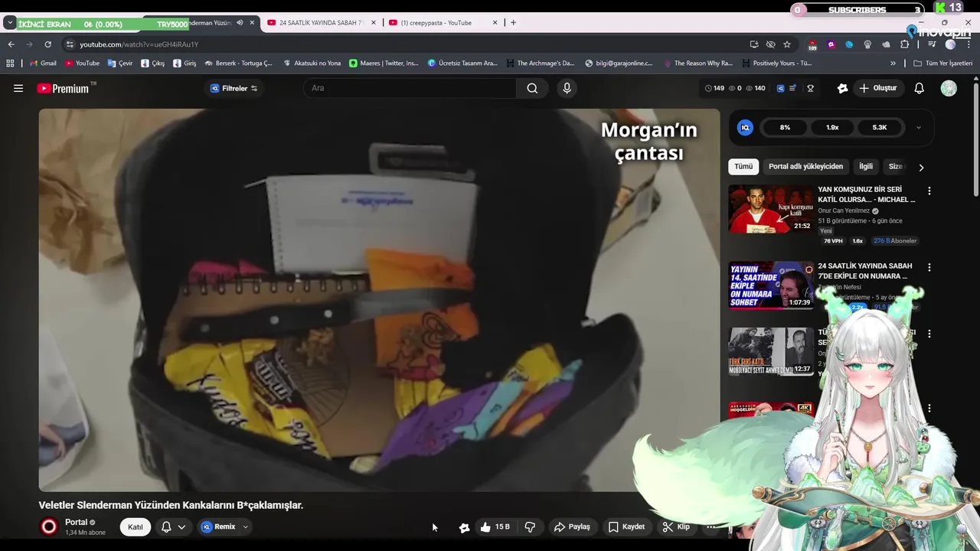980x551 pixels.
Task: Click the 8% stat pill
Action: pyautogui.click(x=785, y=128)
